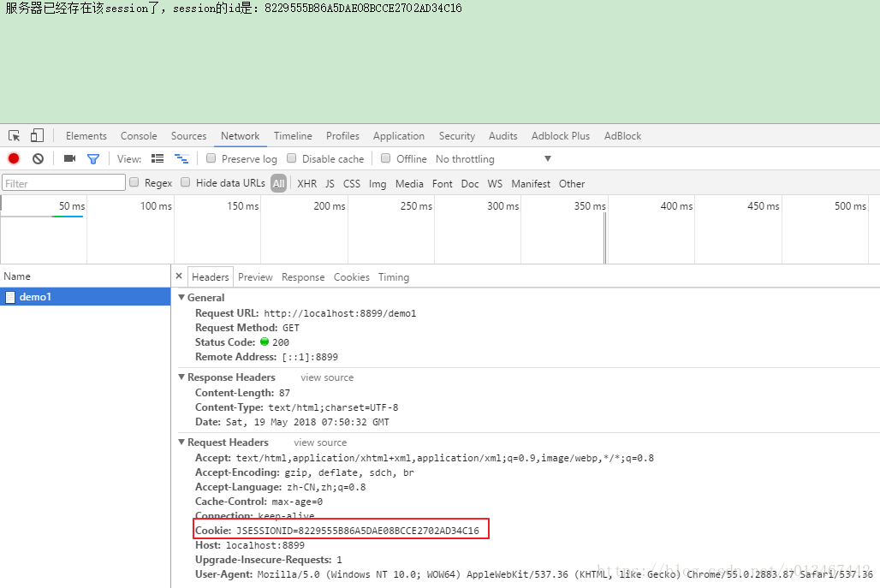Filter requests by Media
This screenshot has width=880, height=588.
click(x=409, y=183)
